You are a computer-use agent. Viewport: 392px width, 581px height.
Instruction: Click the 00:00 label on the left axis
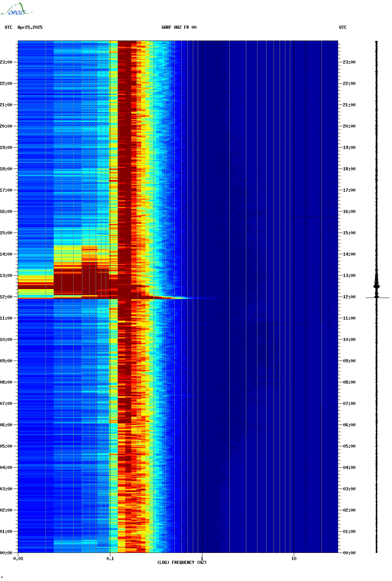[6, 553]
